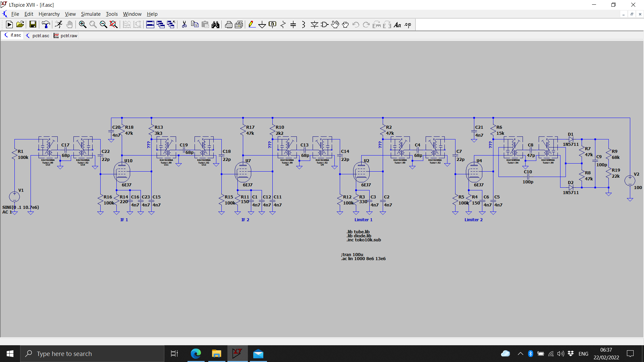Image resolution: width=644 pixels, height=362 pixels.
Task: Switch to the pctrl.asc tab
Action: [38, 36]
